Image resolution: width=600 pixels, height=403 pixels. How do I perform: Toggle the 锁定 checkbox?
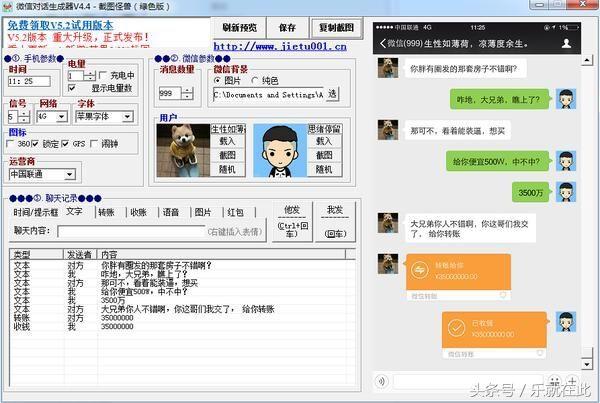pyautogui.click(x=35, y=144)
